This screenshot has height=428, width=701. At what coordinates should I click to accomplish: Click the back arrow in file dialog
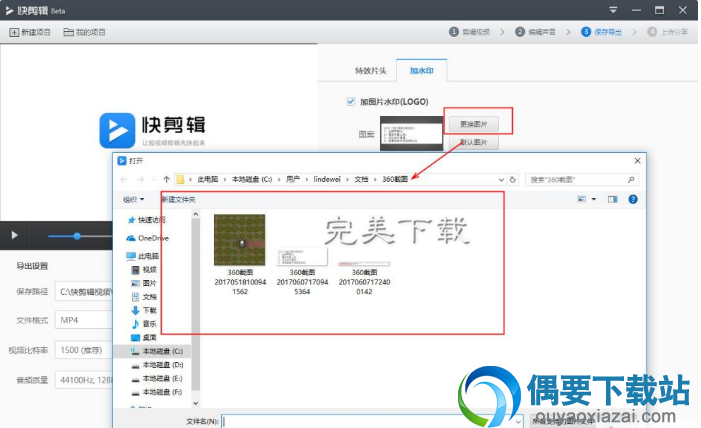124,179
